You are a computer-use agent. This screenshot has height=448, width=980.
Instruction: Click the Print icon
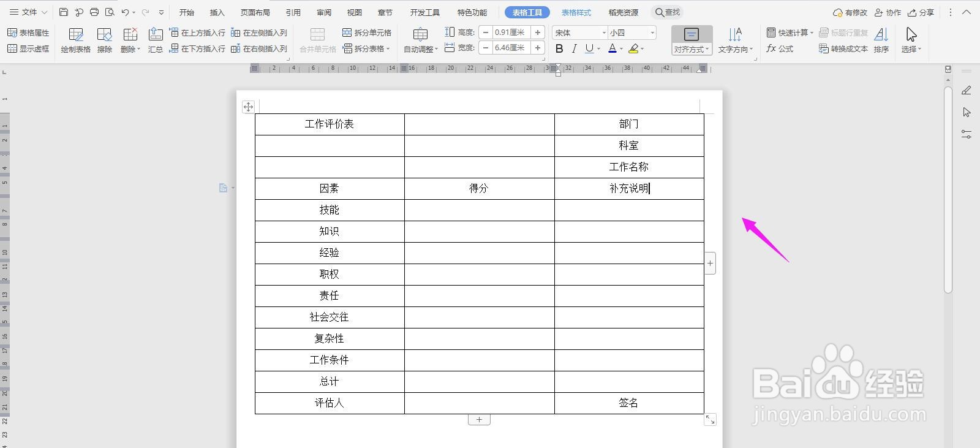tap(94, 12)
